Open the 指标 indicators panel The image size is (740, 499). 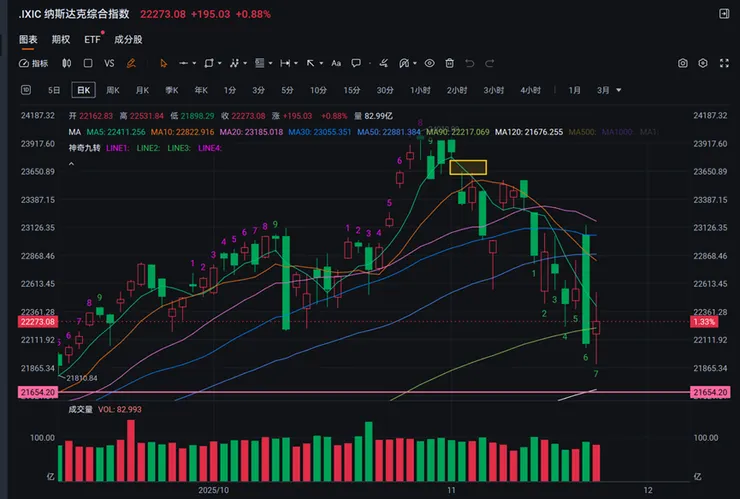pos(34,63)
